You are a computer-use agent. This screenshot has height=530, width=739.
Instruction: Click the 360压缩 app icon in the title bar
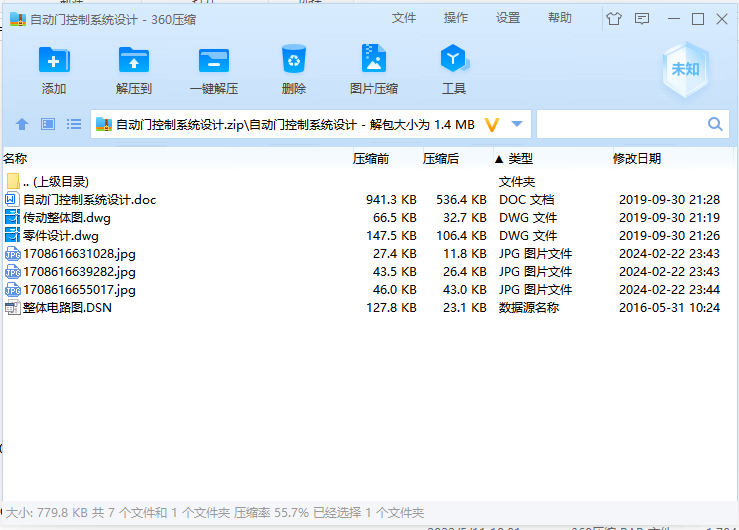point(17,19)
